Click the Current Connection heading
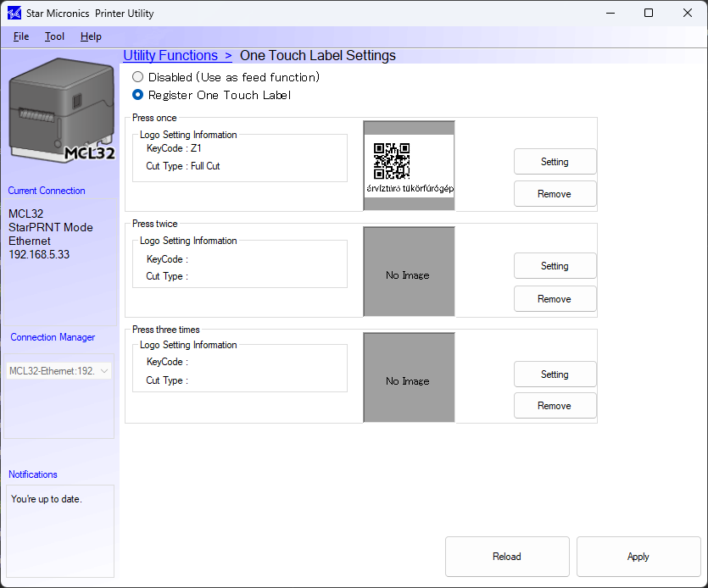This screenshot has width=708, height=588. pyautogui.click(x=47, y=191)
